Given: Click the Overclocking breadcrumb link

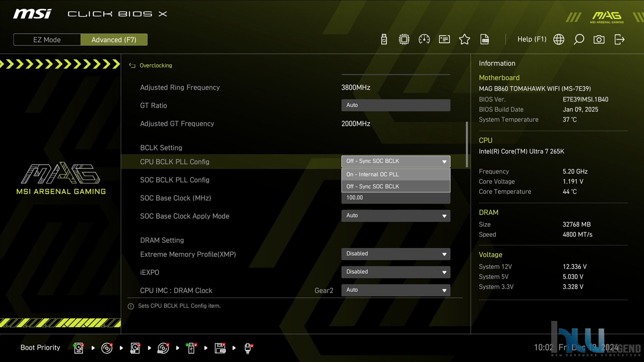Looking at the screenshot, I should 156,65.
